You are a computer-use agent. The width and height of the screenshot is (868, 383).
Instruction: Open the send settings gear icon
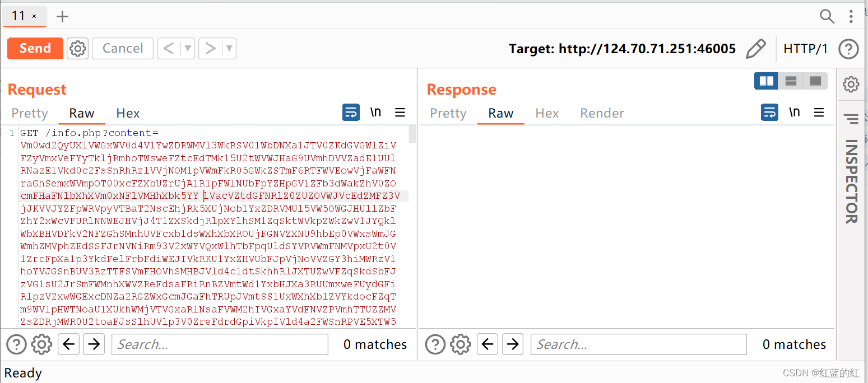click(78, 48)
